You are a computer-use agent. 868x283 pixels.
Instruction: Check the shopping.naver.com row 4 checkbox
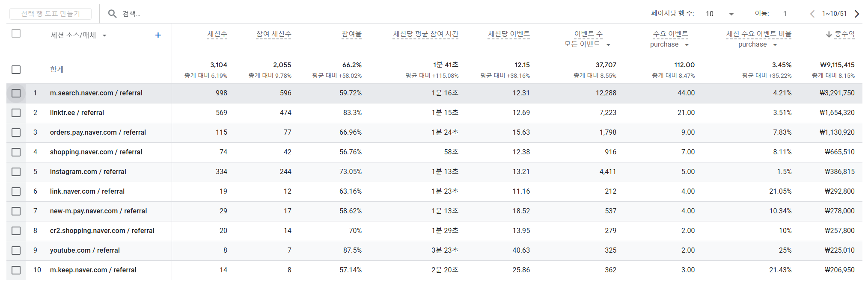16,152
